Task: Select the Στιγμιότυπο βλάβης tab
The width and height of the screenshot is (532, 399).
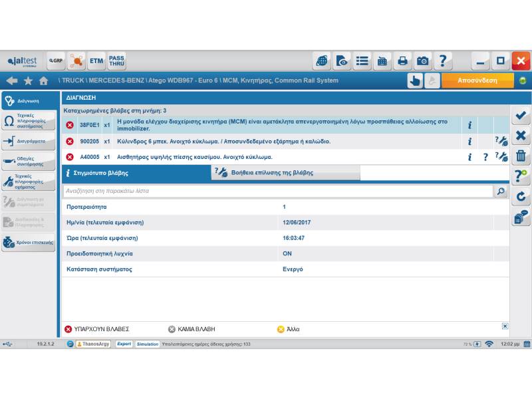Action: pyautogui.click(x=136, y=173)
